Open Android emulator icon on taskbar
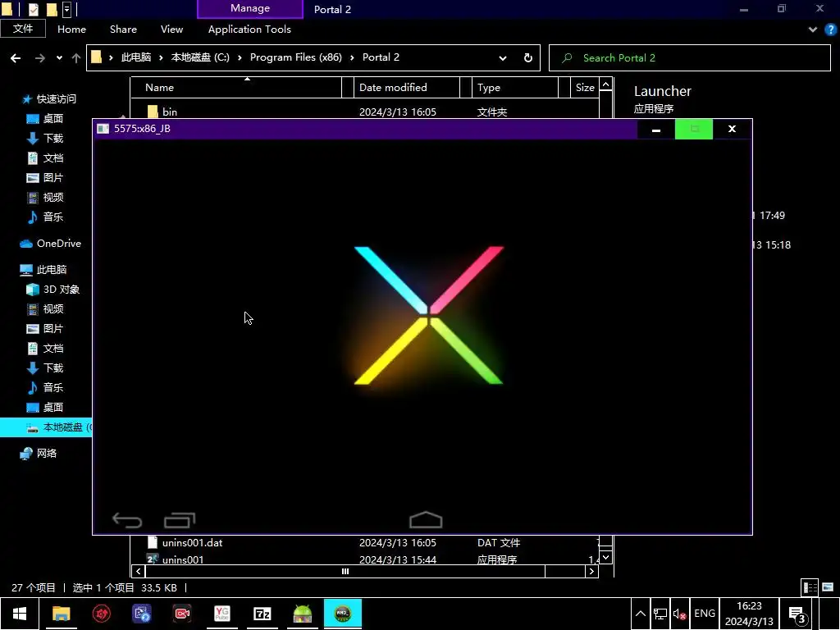Viewport: 840px width, 630px height. point(302,614)
